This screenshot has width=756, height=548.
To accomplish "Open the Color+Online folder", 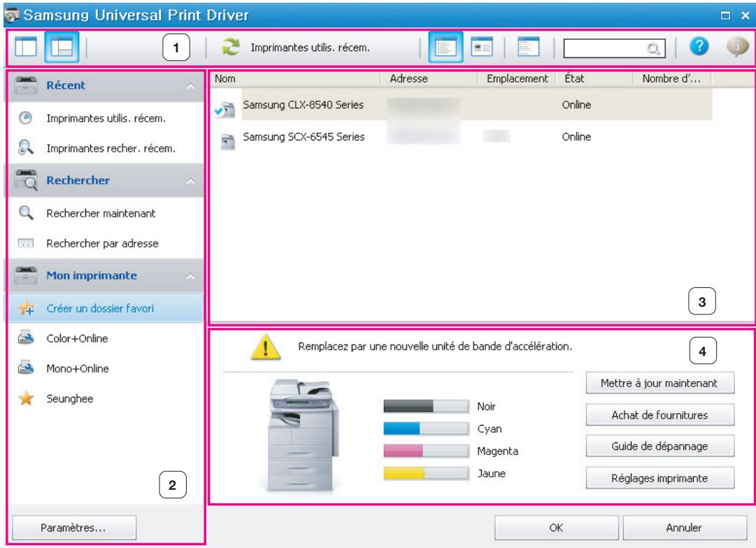I will point(77,338).
